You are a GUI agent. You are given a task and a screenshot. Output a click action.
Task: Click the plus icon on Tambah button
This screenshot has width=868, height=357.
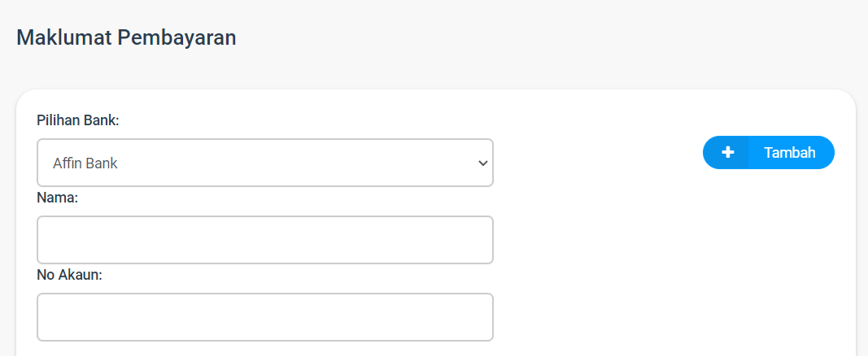tap(727, 152)
